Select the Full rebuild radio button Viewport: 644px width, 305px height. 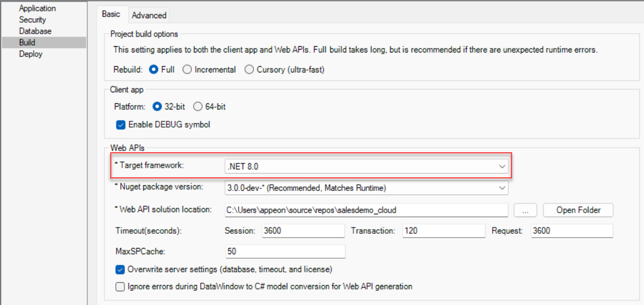[x=153, y=70]
